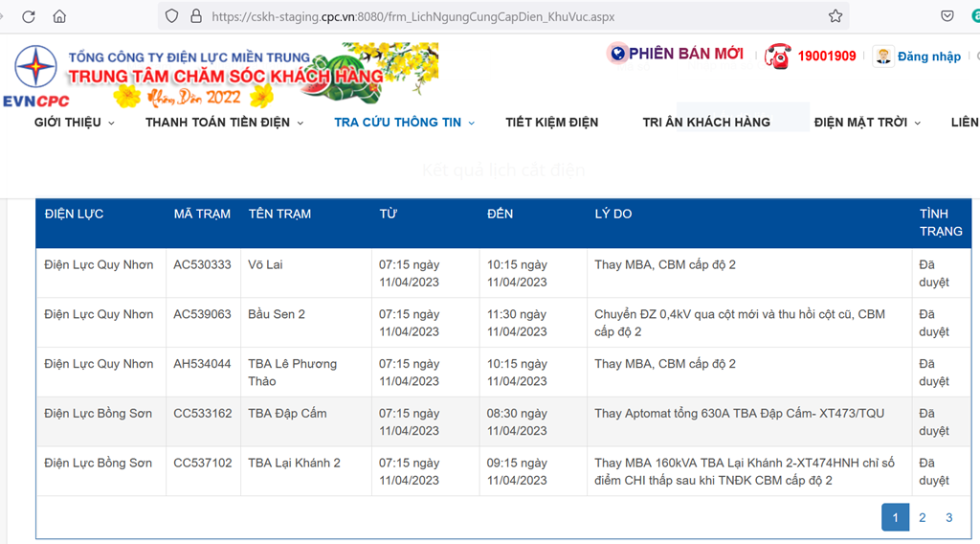Click the browser address bar URL
Screen dimensions: 980x544
click(413, 17)
